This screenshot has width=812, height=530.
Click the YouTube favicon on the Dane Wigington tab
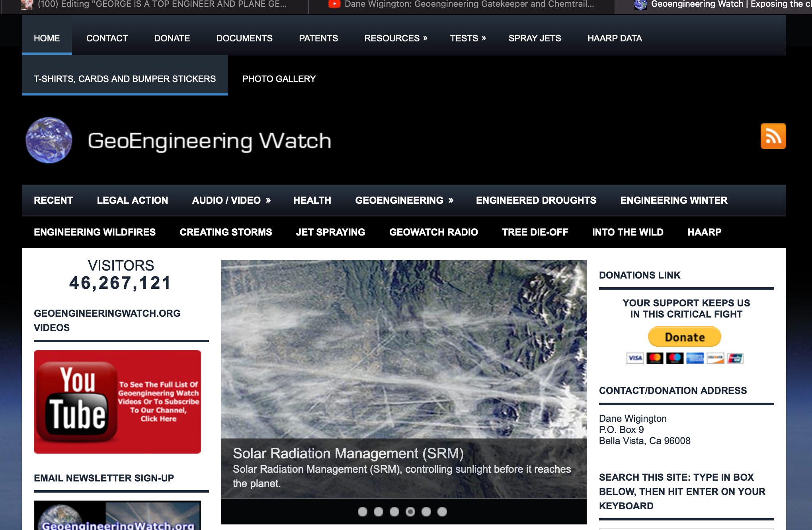pyautogui.click(x=334, y=4)
